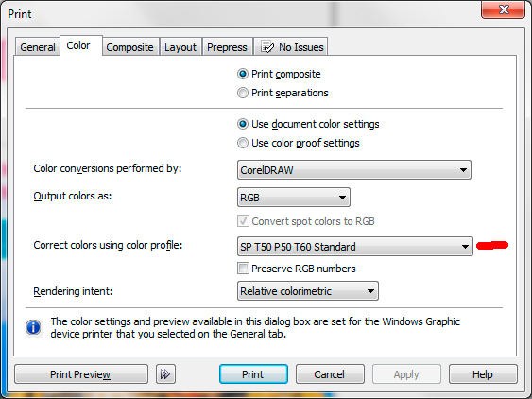Click the Print Preview button

(81, 374)
